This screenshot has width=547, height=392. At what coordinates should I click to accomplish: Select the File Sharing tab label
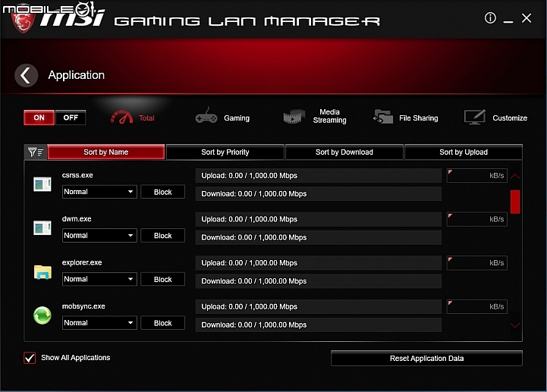[418, 118]
